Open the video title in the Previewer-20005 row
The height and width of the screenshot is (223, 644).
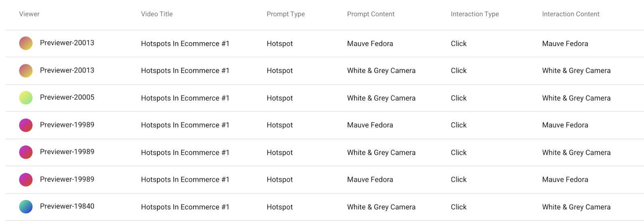click(185, 98)
